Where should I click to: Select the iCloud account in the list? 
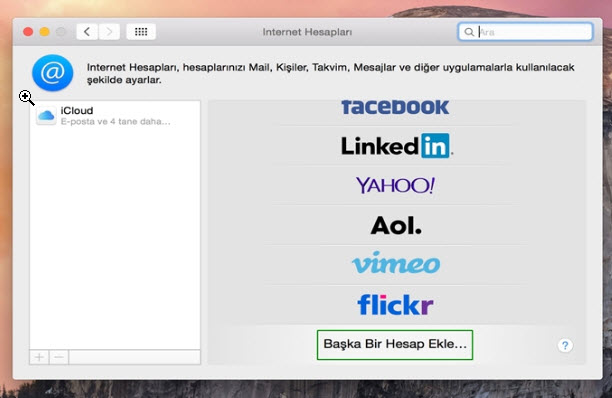(x=115, y=115)
